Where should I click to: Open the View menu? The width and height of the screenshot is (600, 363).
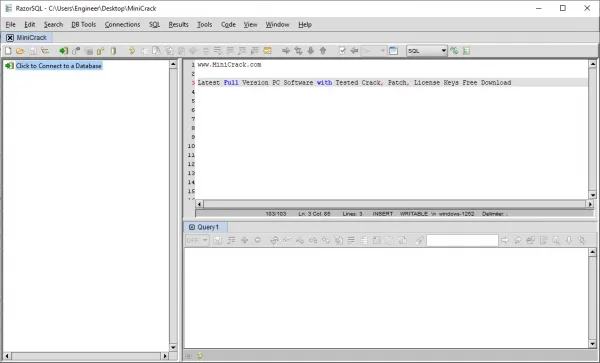[250, 24]
